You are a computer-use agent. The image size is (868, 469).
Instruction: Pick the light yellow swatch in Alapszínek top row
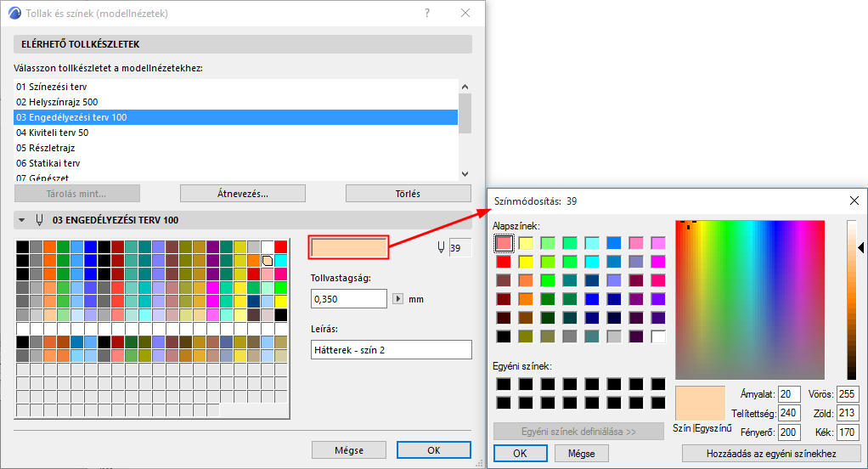pyautogui.click(x=526, y=243)
